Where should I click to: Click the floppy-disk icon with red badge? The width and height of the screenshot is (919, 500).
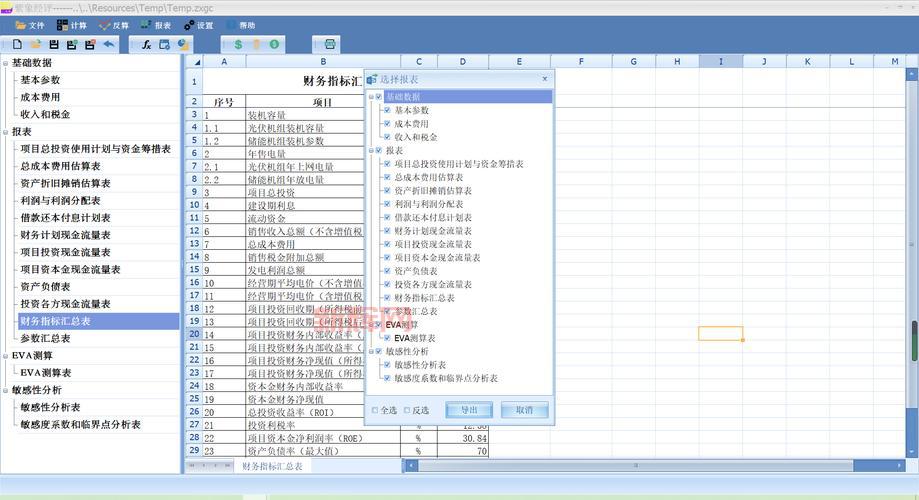(x=90, y=44)
